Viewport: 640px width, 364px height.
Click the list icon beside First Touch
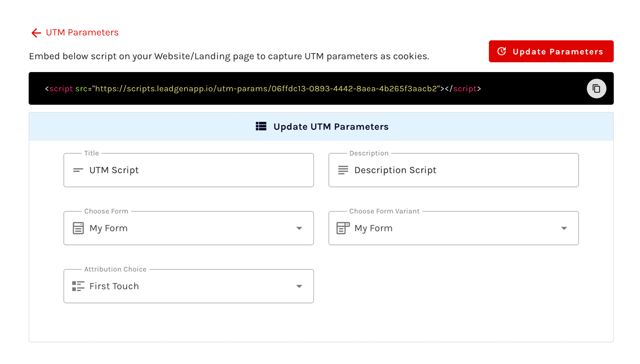tap(78, 286)
